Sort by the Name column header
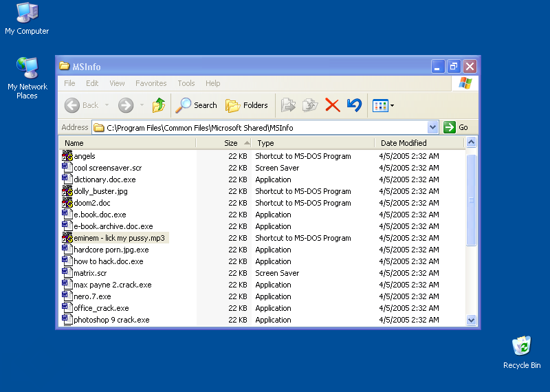The height and width of the screenshot is (392, 550). [127, 143]
